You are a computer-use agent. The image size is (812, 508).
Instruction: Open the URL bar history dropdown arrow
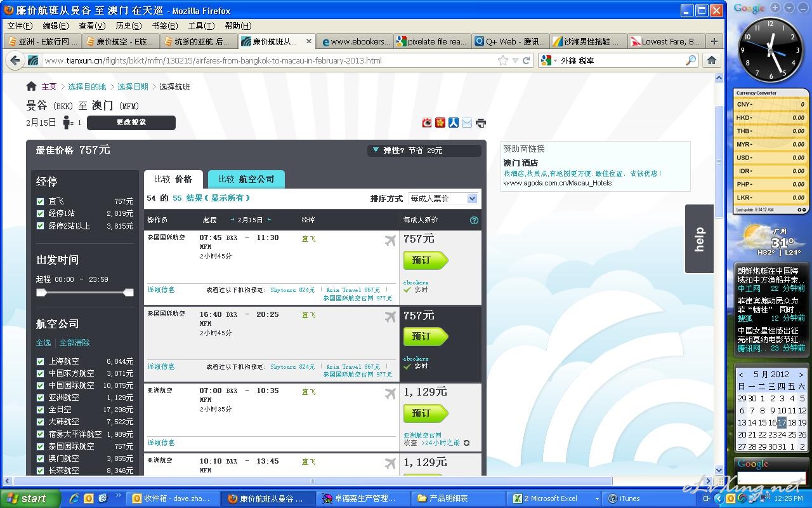coord(515,60)
